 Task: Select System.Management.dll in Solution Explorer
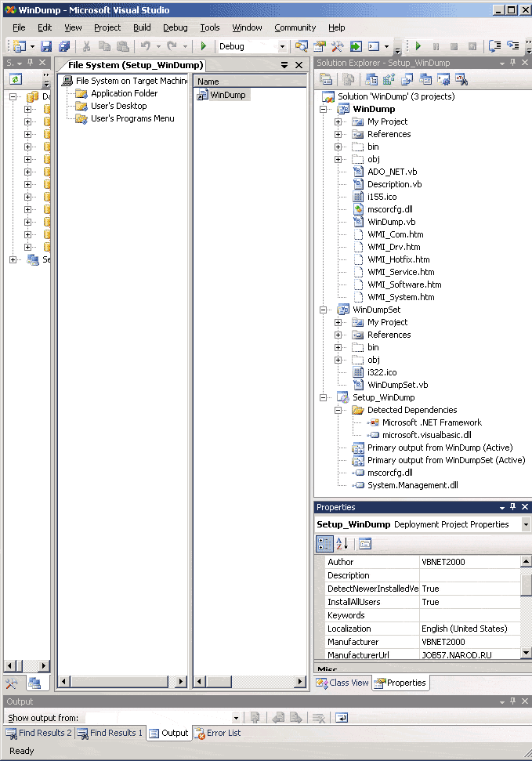[x=413, y=485]
